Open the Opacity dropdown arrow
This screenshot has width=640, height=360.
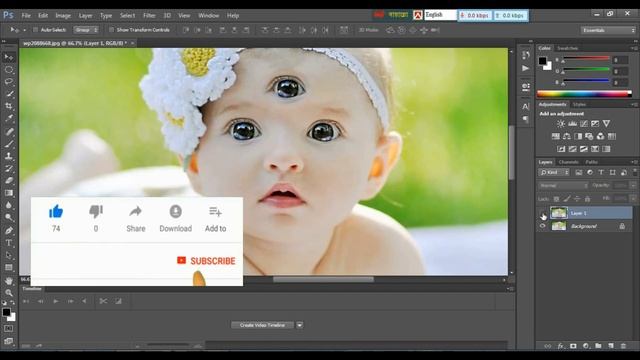click(633, 185)
